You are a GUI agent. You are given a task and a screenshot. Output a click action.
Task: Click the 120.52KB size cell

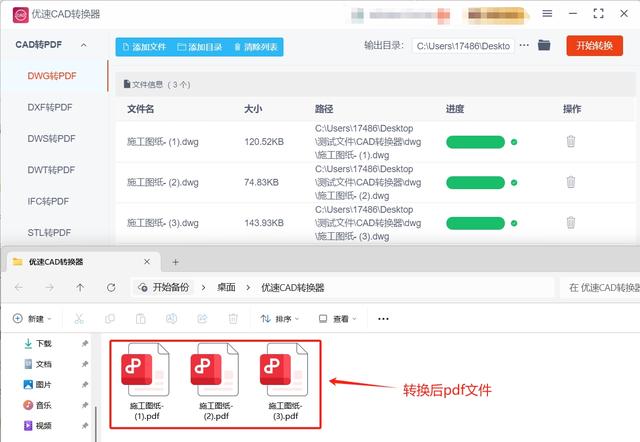coord(264,142)
